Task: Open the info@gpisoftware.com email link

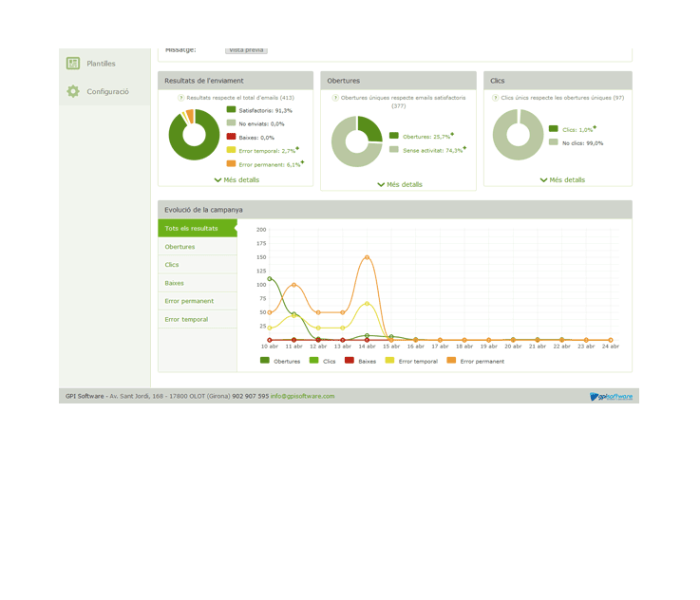Action: point(302,396)
